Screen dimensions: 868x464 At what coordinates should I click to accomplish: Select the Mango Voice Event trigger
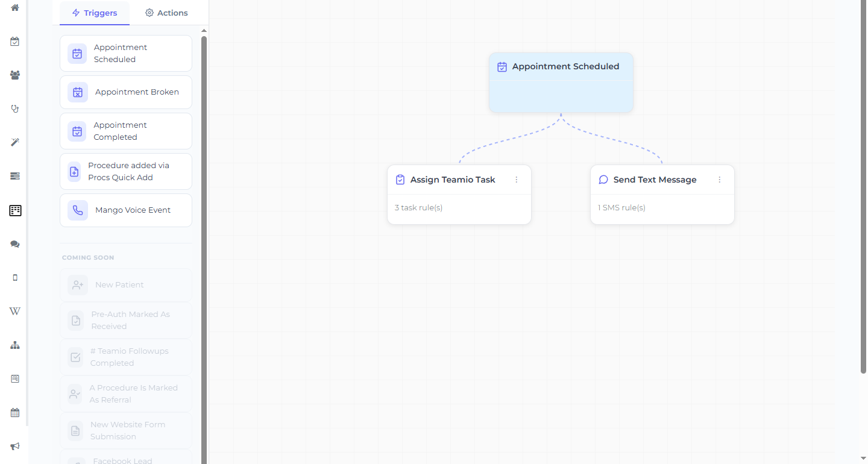tap(126, 210)
